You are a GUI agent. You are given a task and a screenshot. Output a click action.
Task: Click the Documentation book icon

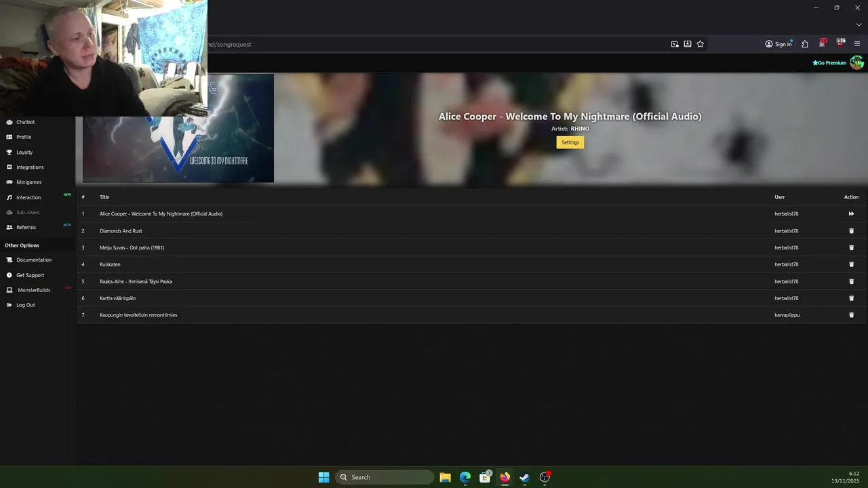pyautogui.click(x=9, y=260)
